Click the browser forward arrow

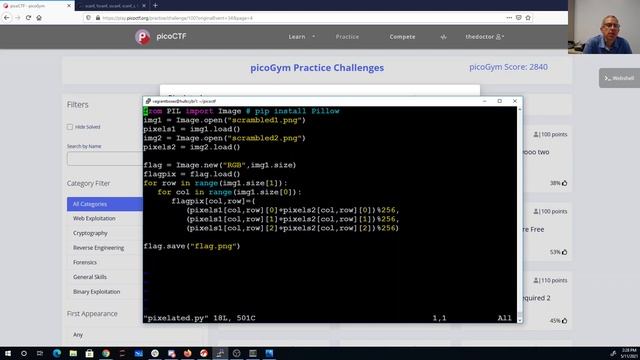[18, 18]
